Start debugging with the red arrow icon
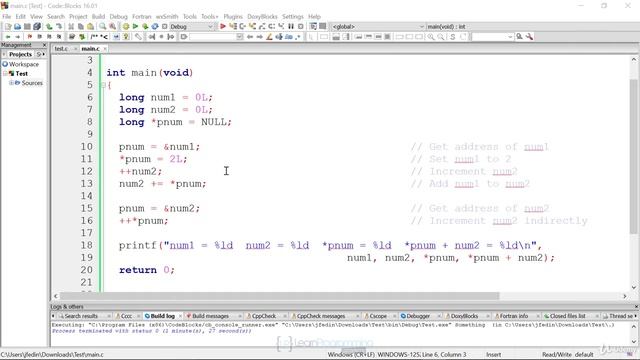The image size is (640, 360). (222, 27)
